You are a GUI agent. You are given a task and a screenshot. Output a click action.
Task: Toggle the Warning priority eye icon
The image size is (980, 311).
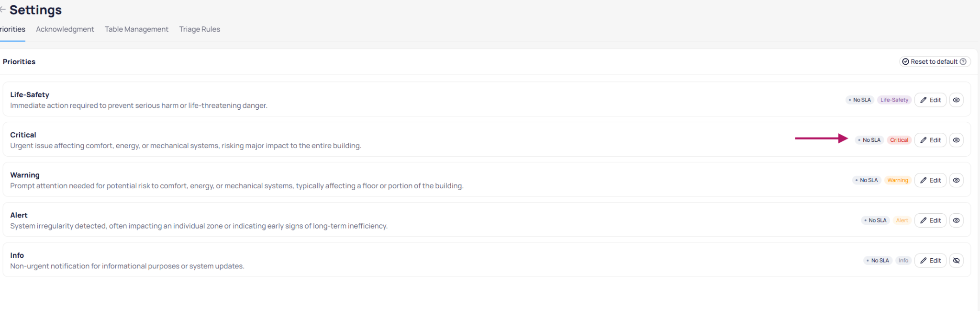tap(956, 181)
